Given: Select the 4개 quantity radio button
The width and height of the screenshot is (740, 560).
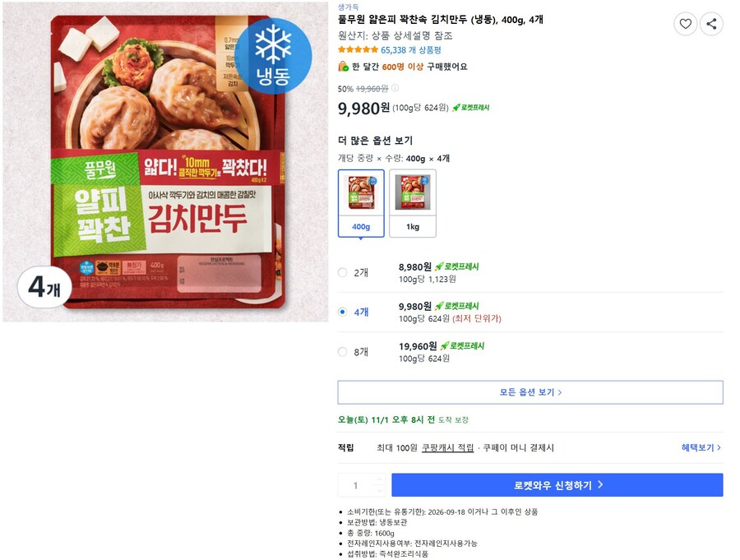Looking at the screenshot, I should tap(341, 312).
